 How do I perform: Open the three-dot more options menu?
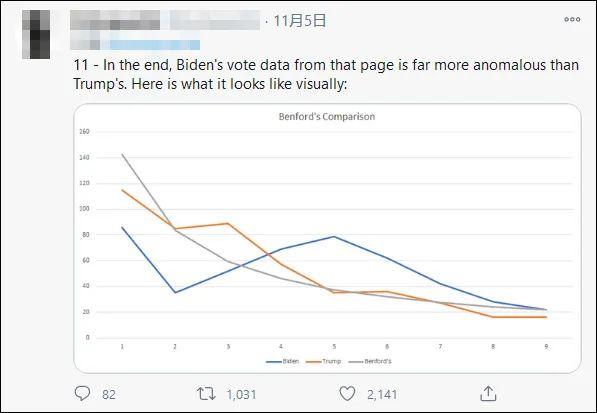(572, 19)
